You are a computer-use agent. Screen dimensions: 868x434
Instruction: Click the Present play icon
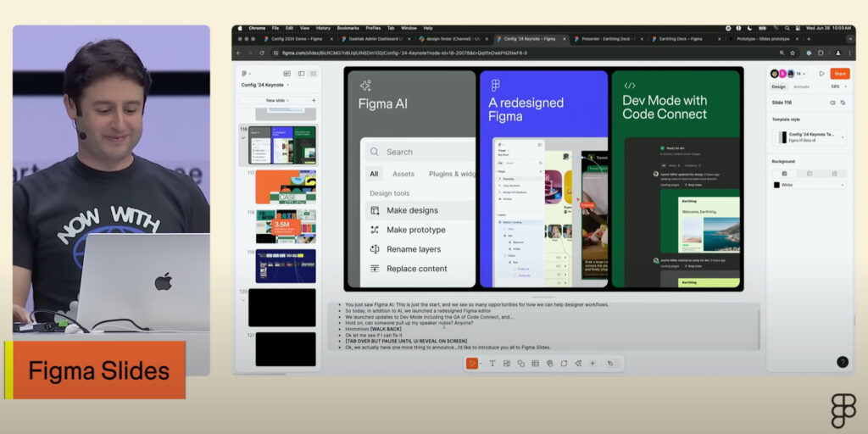(821, 74)
